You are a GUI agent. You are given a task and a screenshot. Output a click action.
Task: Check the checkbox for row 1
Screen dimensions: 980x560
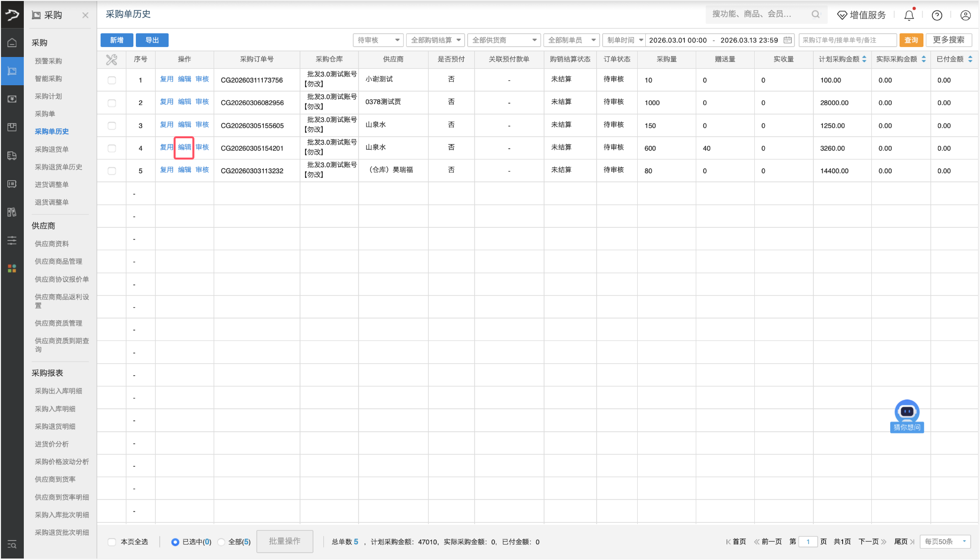(x=112, y=80)
